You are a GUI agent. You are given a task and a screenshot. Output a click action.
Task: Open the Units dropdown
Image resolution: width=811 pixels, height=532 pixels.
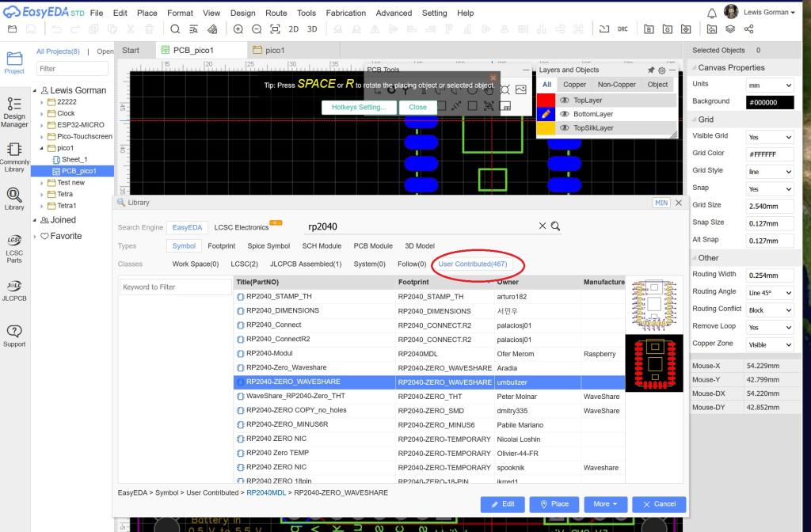tap(770, 85)
